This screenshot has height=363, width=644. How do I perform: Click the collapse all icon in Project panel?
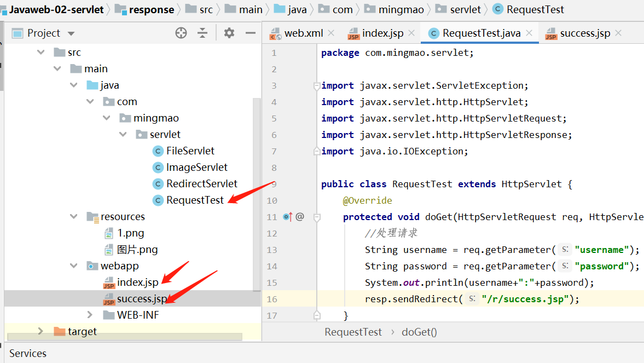click(202, 33)
